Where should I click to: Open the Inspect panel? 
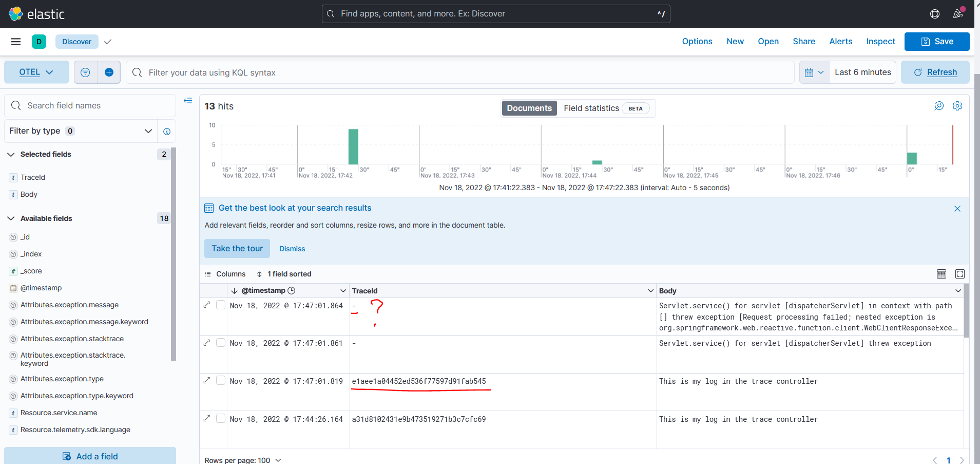click(x=880, y=42)
